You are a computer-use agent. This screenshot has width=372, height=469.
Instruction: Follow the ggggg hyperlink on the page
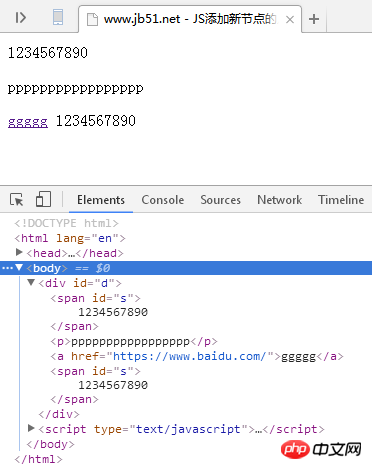coord(28,121)
